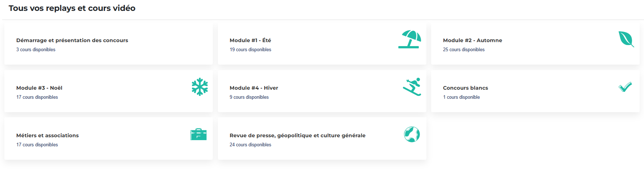The height and width of the screenshot is (171, 644).
Task: Click the globe icon
Action: (x=412, y=134)
